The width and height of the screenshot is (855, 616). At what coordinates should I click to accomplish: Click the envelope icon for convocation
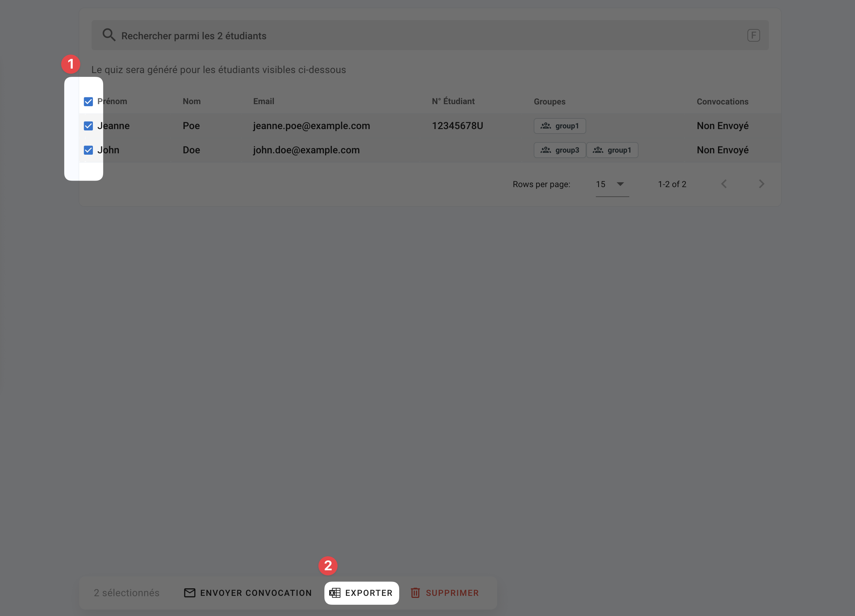(x=190, y=593)
